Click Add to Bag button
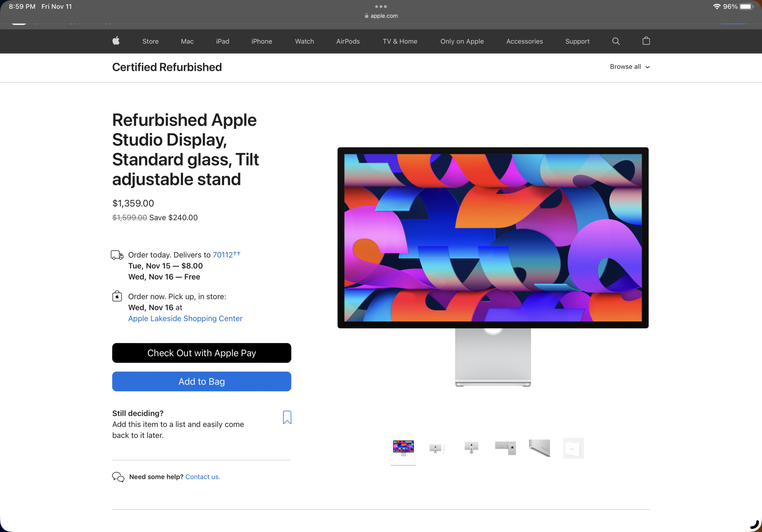This screenshot has height=532, width=762. click(x=202, y=382)
